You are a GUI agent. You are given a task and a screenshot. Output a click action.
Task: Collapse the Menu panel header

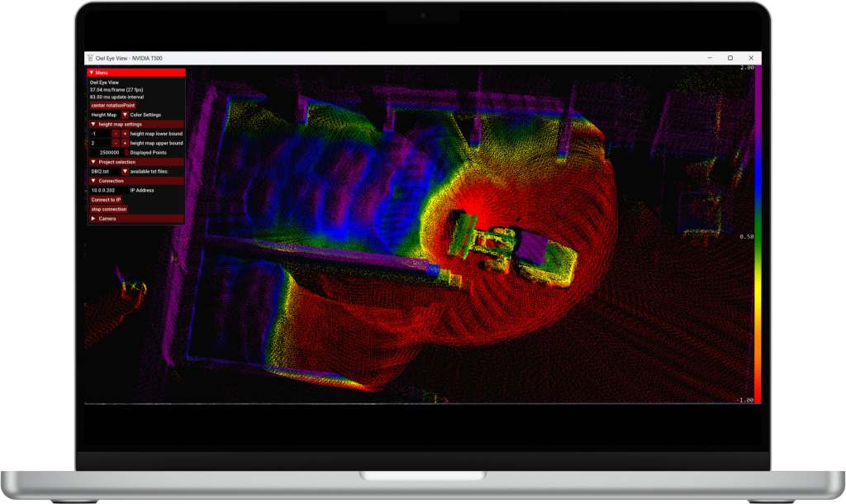click(x=93, y=72)
